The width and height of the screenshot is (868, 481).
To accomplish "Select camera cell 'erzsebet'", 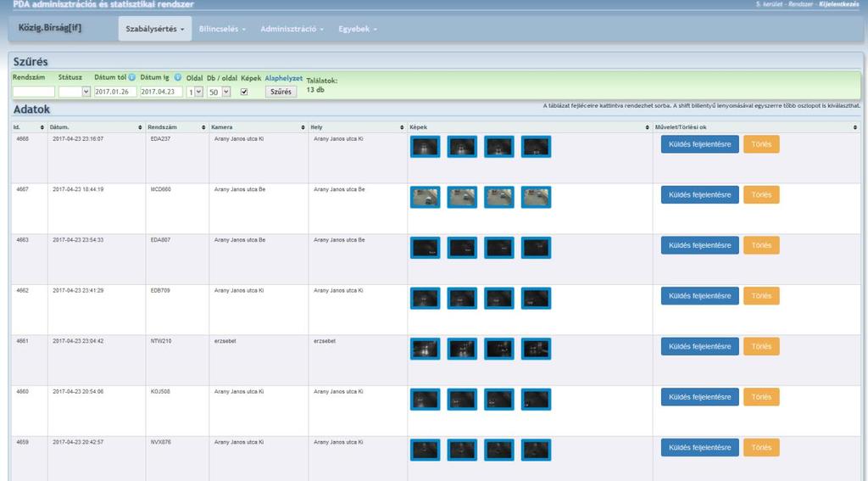I will pyautogui.click(x=225, y=341).
